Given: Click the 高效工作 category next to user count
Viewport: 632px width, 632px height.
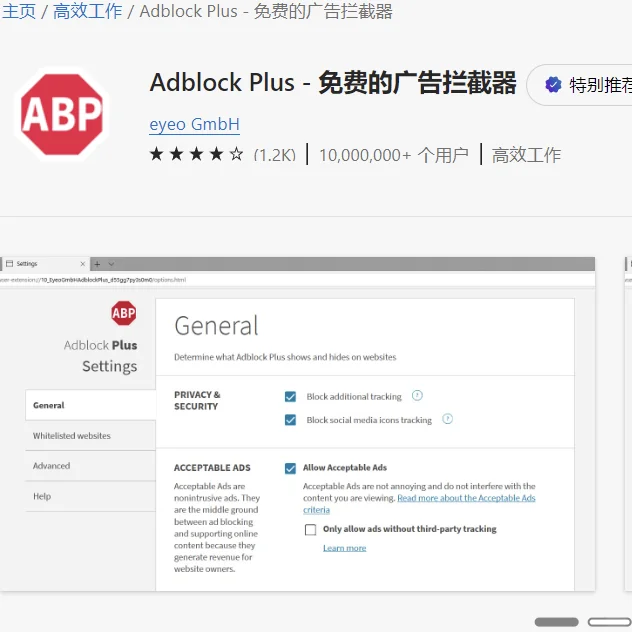Looking at the screenshot, I should point(526,155).
